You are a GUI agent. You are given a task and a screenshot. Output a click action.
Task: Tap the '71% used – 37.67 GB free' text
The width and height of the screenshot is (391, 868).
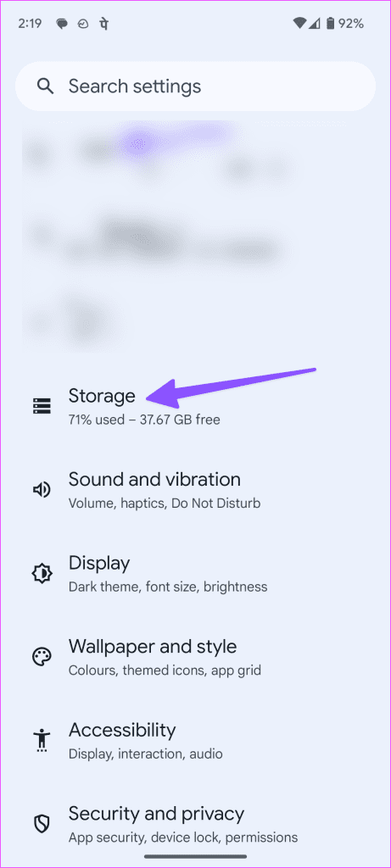tap(144, 420)
